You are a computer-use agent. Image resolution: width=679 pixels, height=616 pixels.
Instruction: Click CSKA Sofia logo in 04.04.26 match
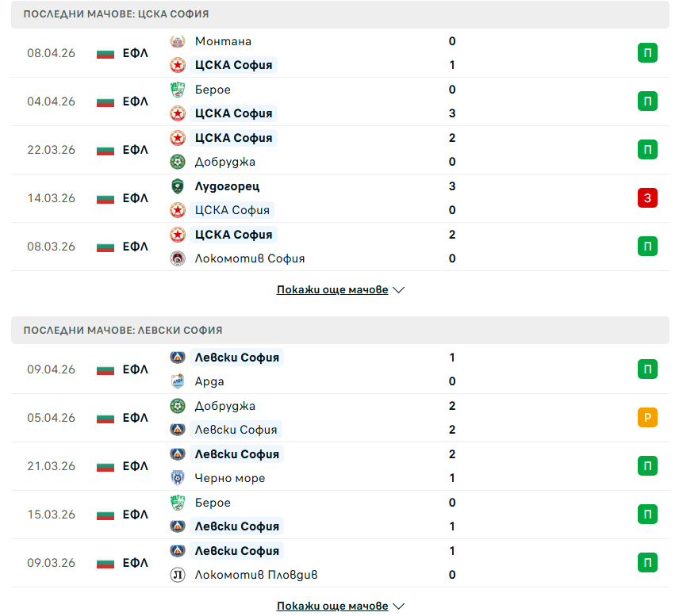tap(178, 113)
